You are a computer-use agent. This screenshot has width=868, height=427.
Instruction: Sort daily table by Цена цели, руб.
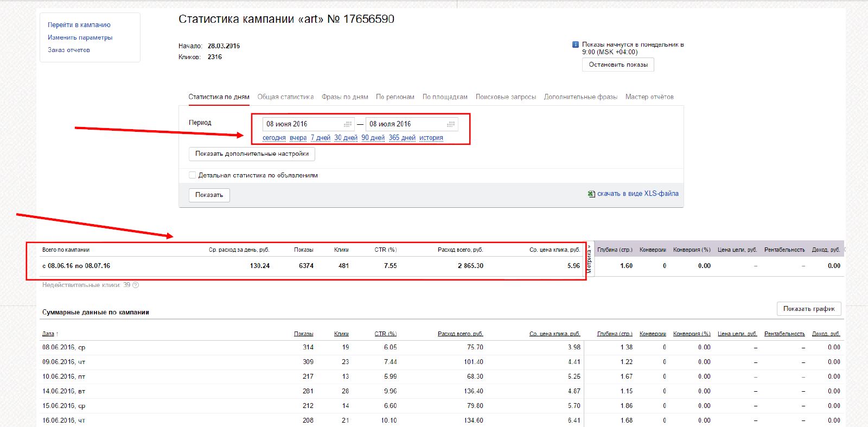tap(737, 334)
